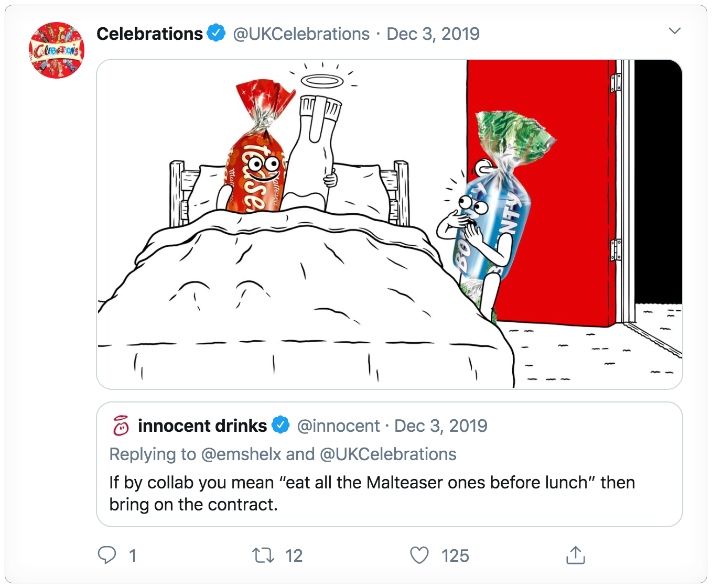Like the tweet with heart icon
Screen dimensions: 712x588
tap(419, 556)
